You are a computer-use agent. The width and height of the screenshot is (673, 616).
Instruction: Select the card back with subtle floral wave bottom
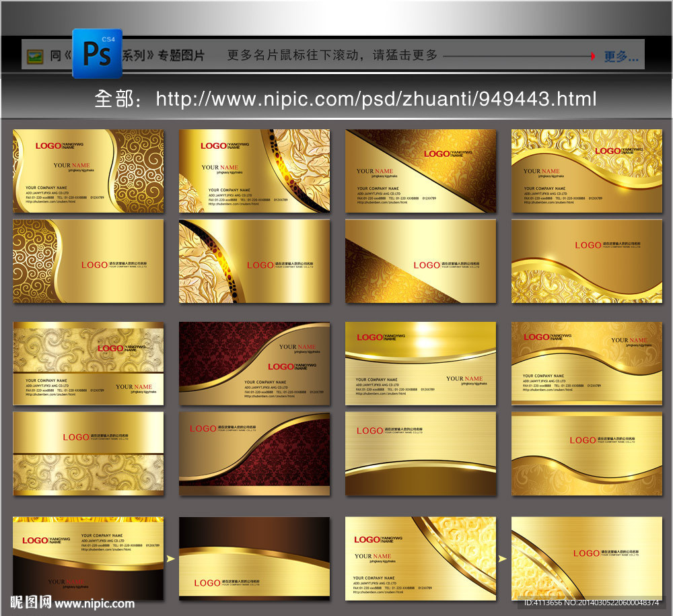coord(587,454)
